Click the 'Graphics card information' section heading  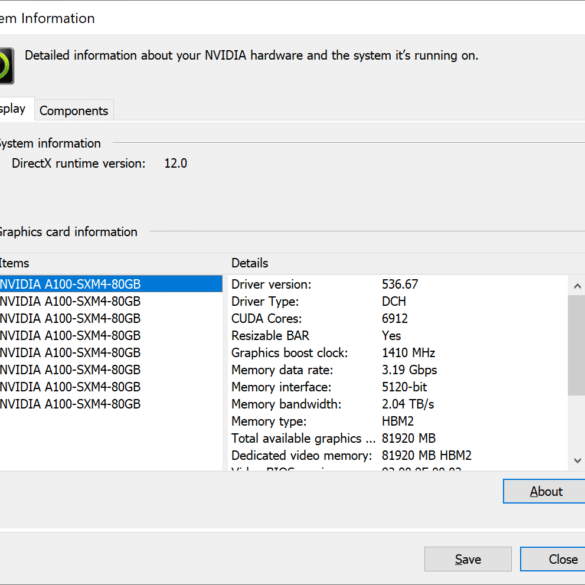tap(68, 232)
